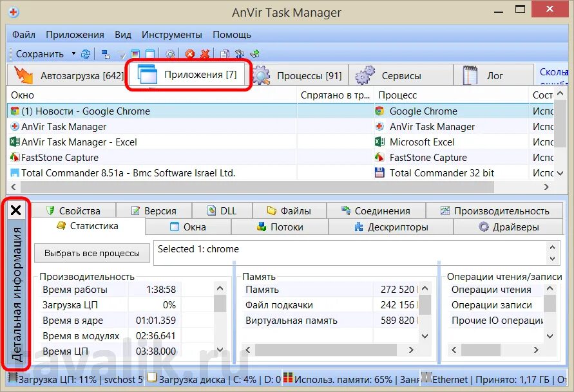Click the memory usage bars status icon
Image resolution: width=574 pixels, height=392 pixels.
pyautogui.click(x=288, y=378)
